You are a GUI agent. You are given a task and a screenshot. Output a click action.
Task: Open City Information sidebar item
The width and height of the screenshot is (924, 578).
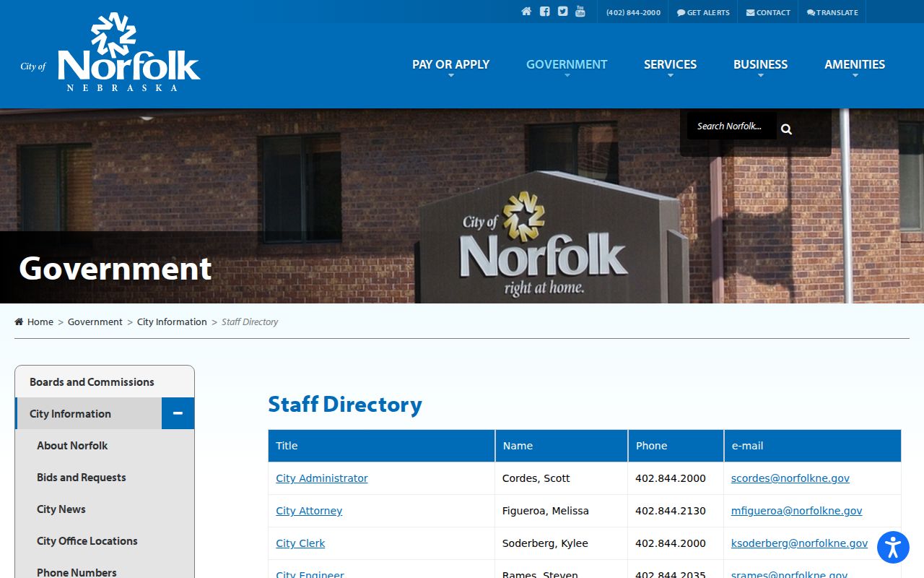88,413
